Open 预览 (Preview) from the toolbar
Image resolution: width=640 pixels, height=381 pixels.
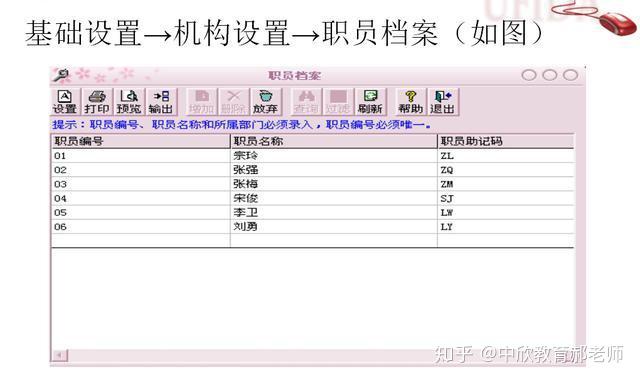(129, 102)
